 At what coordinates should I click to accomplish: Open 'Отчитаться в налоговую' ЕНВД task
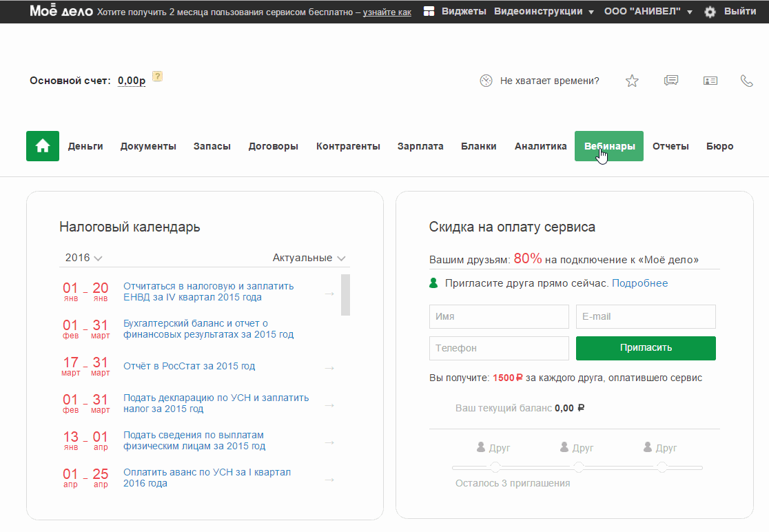(x=208, y=291)
